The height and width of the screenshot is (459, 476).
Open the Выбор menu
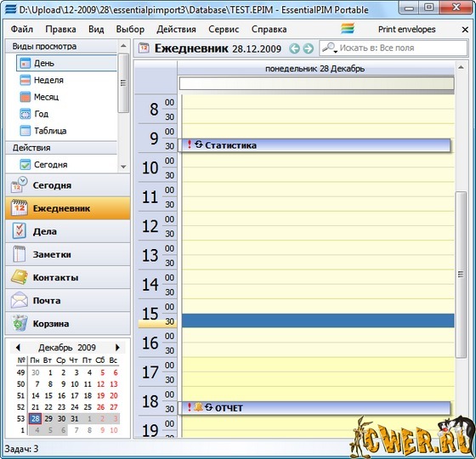tap(130, 29)
